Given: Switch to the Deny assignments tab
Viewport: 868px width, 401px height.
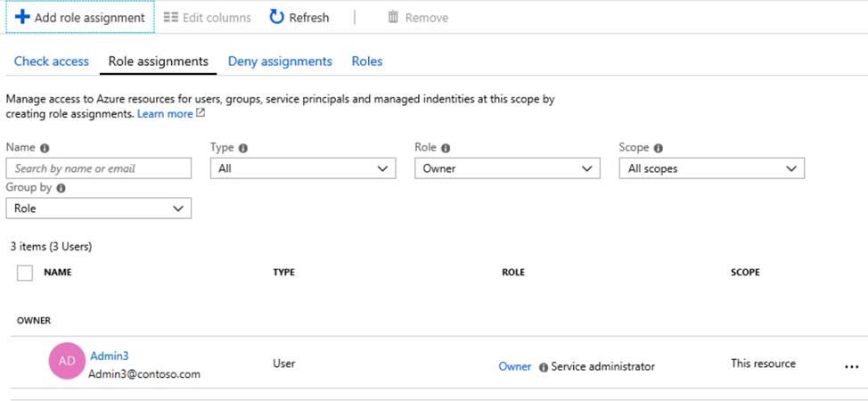Looking at the screenshot, I should click(x=280, y=61).
